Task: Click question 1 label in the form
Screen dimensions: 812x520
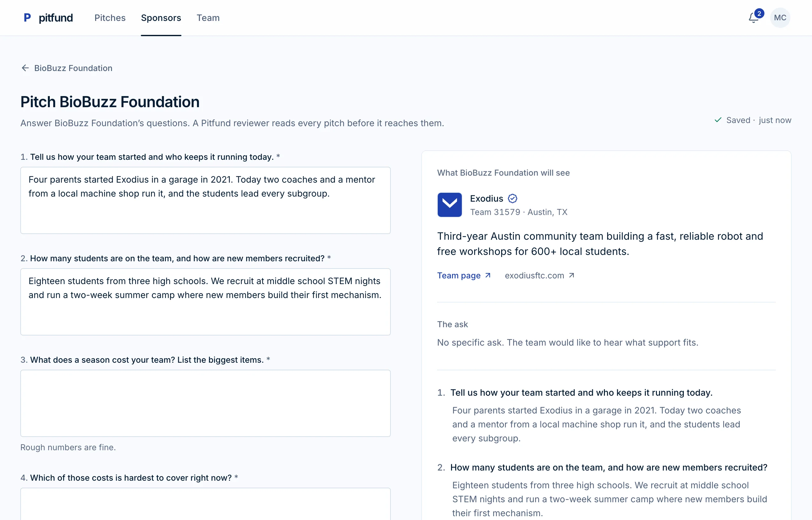Action: coord(150,157)
